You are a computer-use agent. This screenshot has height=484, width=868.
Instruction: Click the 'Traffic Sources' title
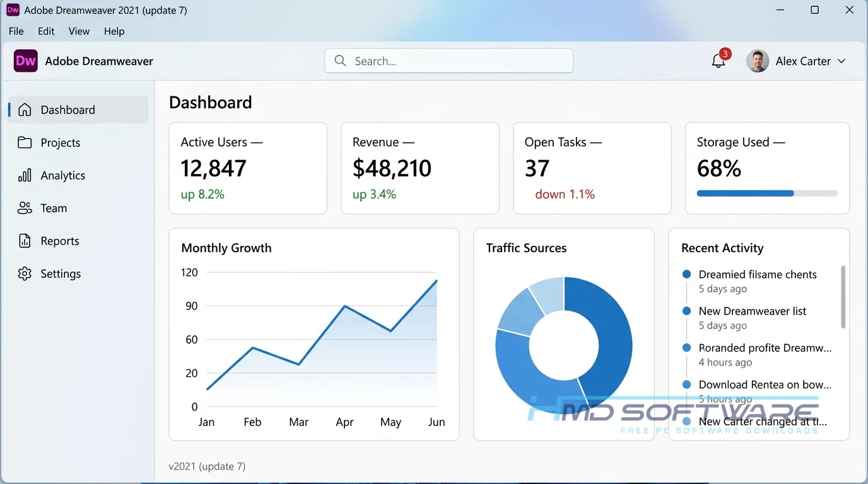(526, 248)
